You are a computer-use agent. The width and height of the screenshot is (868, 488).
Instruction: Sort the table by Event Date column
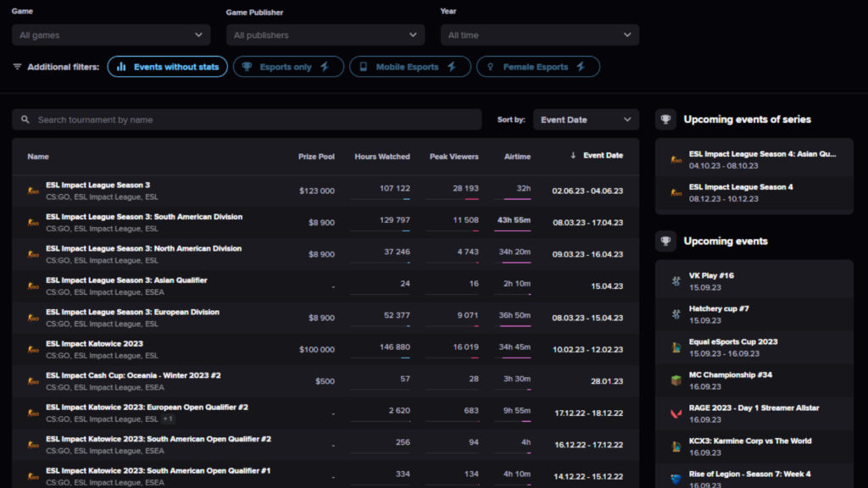(x=603, y=156)
